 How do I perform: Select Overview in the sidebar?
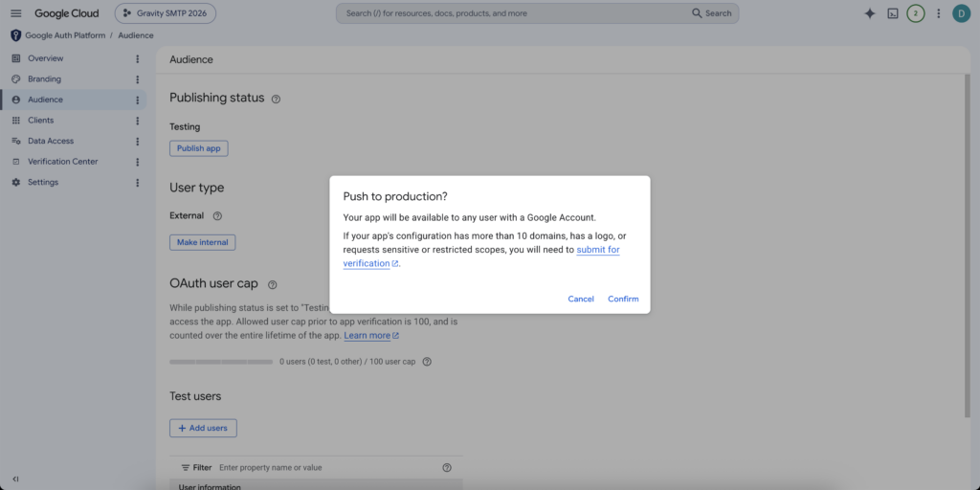[46, 58]
